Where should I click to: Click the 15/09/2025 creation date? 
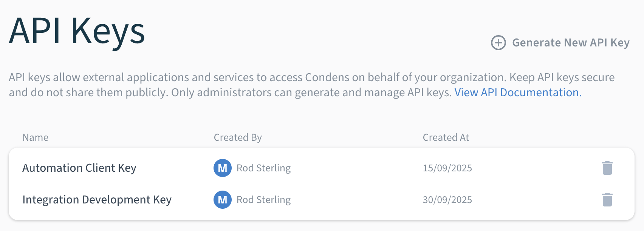coord(447,168)
